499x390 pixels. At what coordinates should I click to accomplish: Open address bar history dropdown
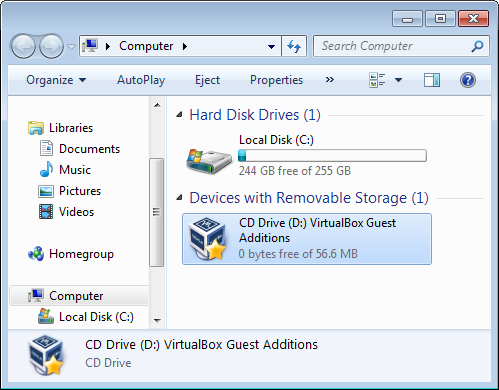272,46
